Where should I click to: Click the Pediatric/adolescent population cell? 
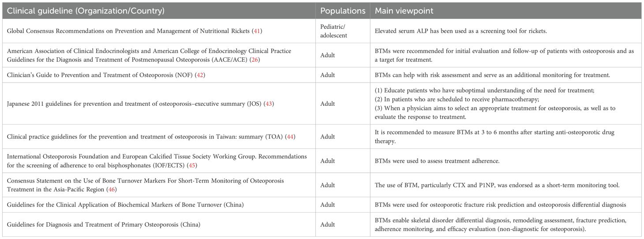(334, 31)
